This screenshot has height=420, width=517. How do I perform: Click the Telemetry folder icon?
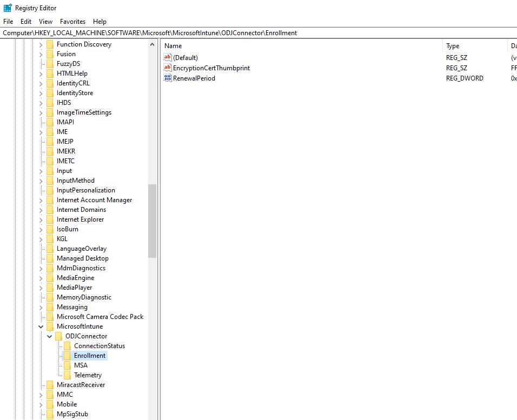(67, 375)
